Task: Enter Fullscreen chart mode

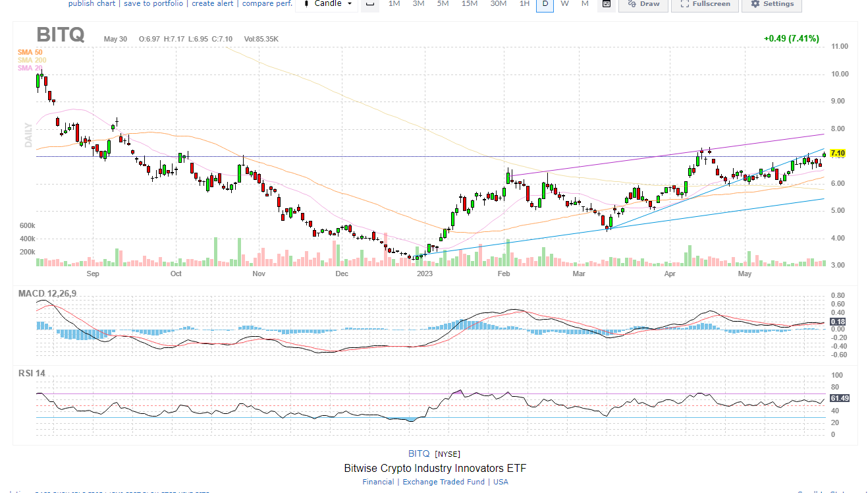Action: click(705, 4)
